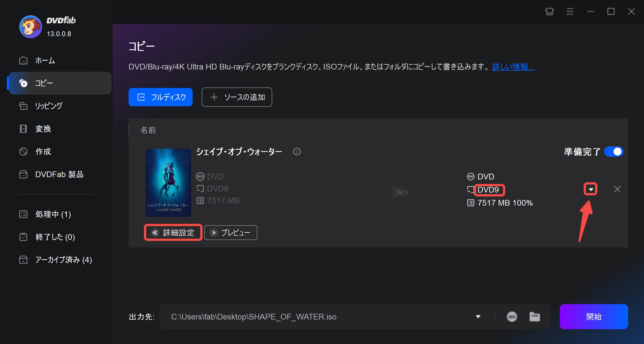Click the コピー page heading
The image size is (644, 344).
[141, 46]
